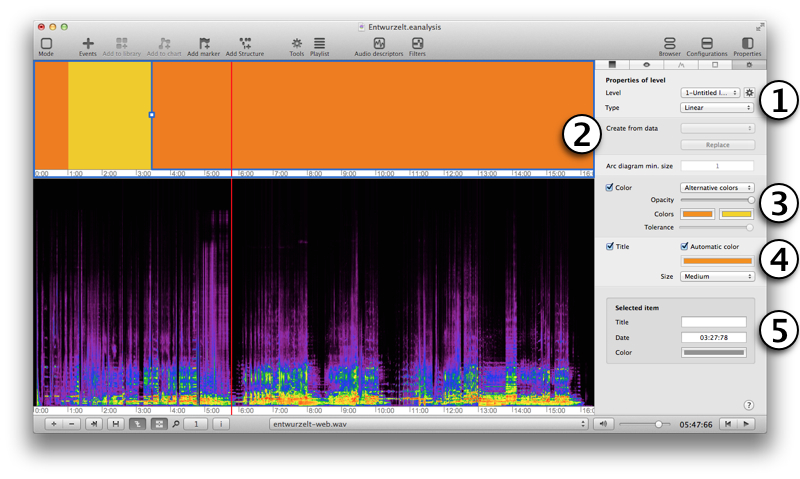The height and width of the screenshot is (479, 800).
Task: Open Audio descriptors
Action: pos(379,44)
